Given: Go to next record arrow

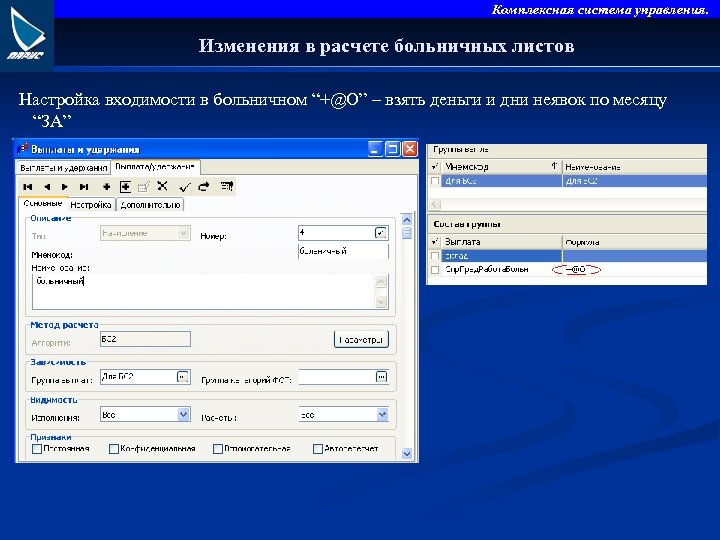Looking at the screenshot, I should point(65,186).
